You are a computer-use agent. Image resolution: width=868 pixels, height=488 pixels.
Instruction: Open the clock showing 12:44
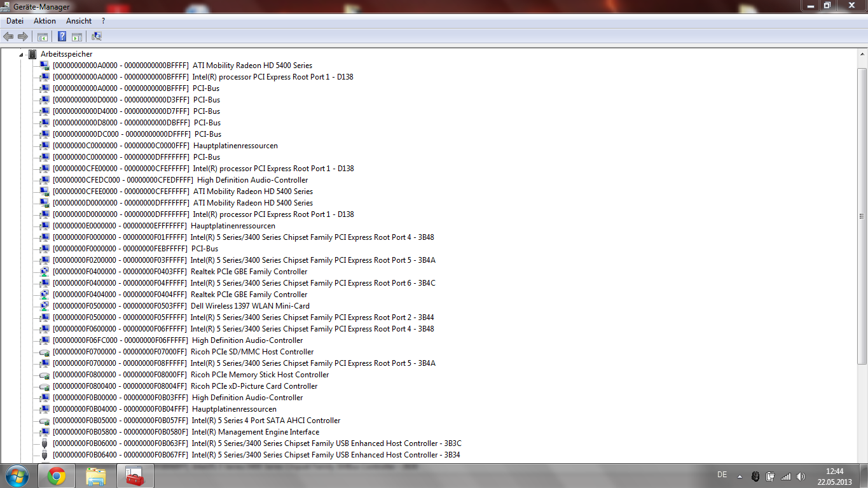click(834, 476)
